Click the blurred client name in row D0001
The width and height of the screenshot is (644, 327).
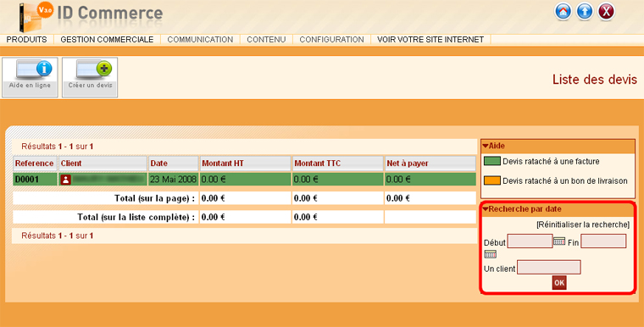108,179
